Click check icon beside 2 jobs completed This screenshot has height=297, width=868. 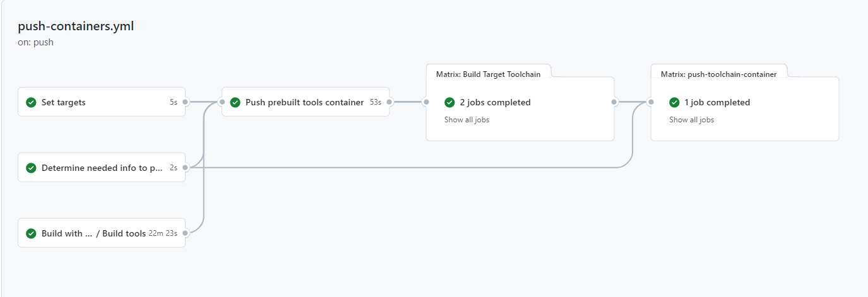[449, 102]
